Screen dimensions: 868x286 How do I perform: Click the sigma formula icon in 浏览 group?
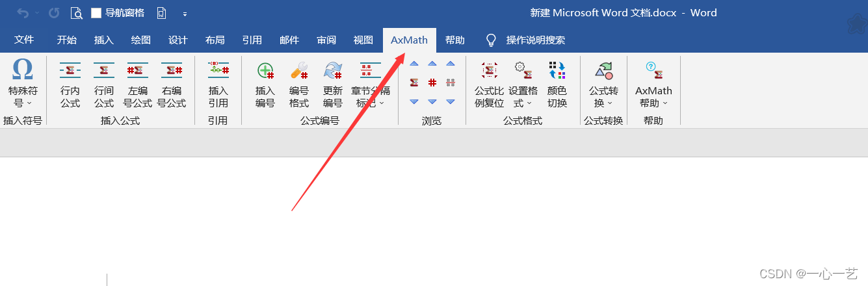(x=414, y=83)
